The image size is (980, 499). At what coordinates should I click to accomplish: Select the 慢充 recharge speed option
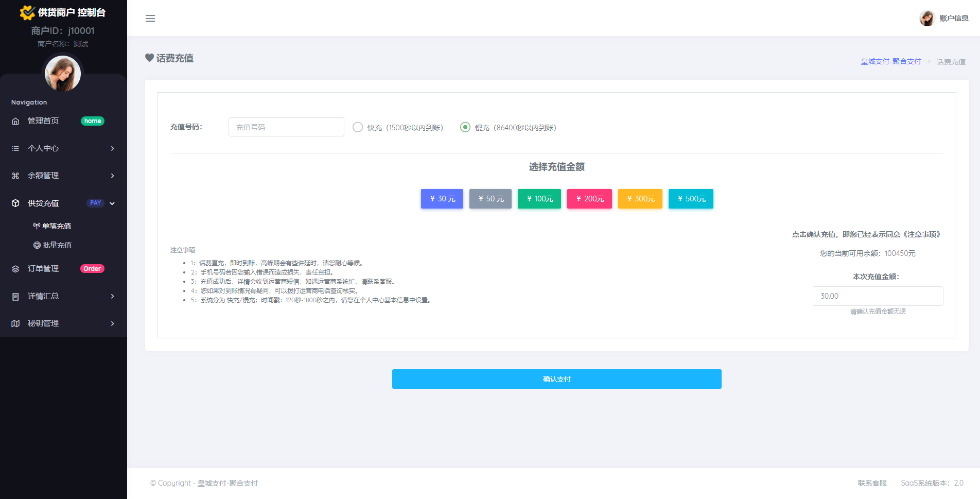coord(466,127)
